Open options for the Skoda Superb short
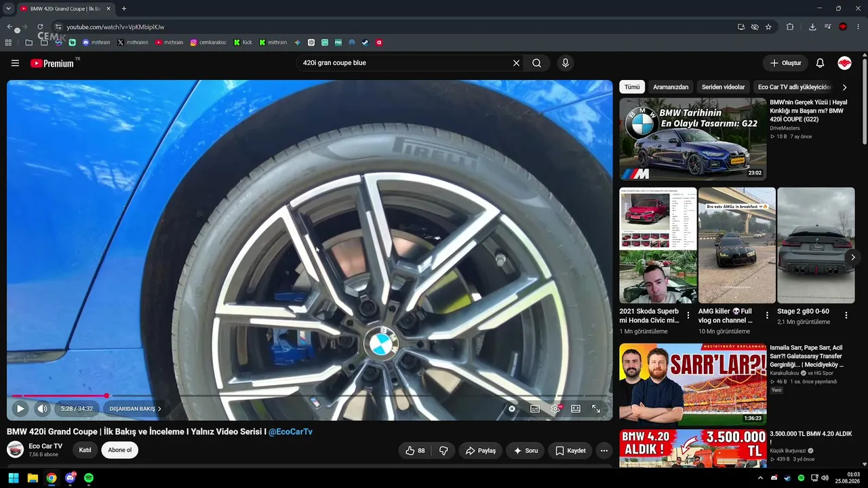This screenshot has width=868, height=488. [688, 315]
